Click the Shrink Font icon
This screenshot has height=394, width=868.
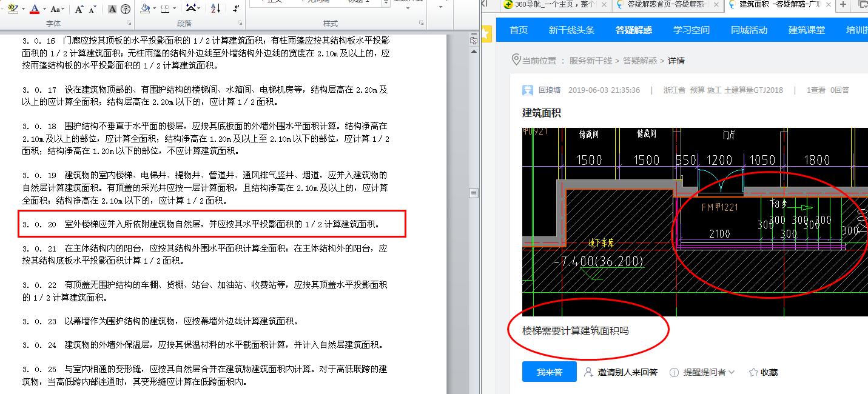[92, 9]
